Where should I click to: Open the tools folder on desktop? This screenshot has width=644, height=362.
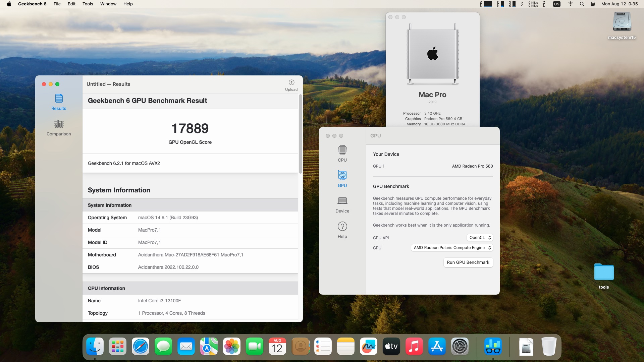coord(604,272)
